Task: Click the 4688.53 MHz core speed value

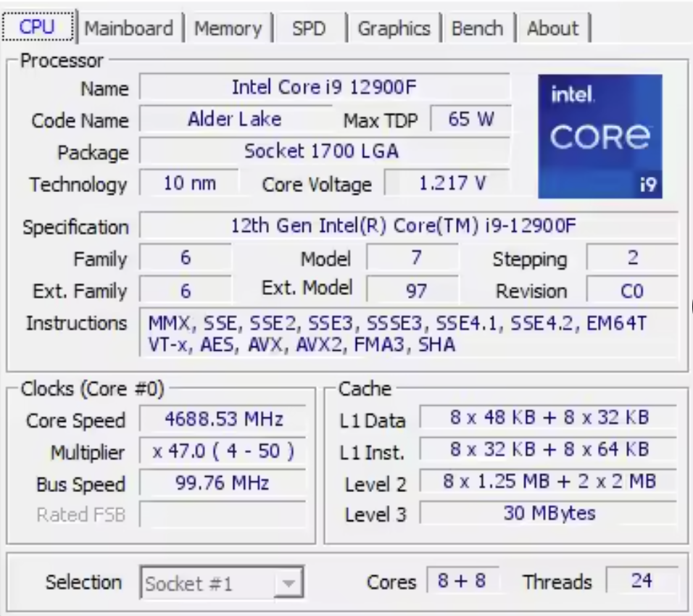Action: pyautogui.click(x=223, y=418)
